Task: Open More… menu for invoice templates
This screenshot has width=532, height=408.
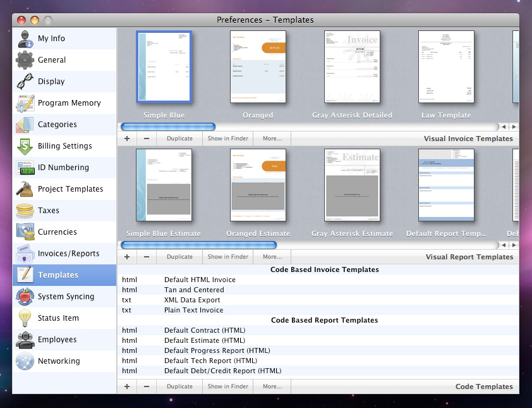Action: 272,139
